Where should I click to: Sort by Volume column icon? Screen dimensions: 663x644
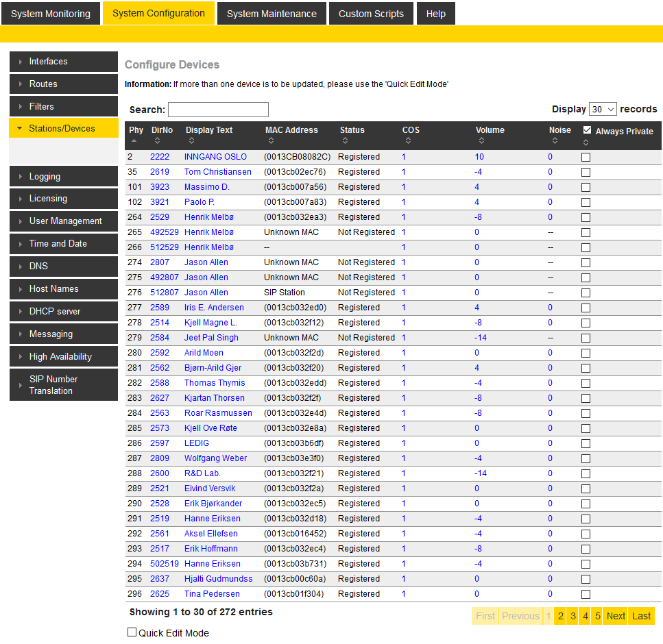(481, 141)
